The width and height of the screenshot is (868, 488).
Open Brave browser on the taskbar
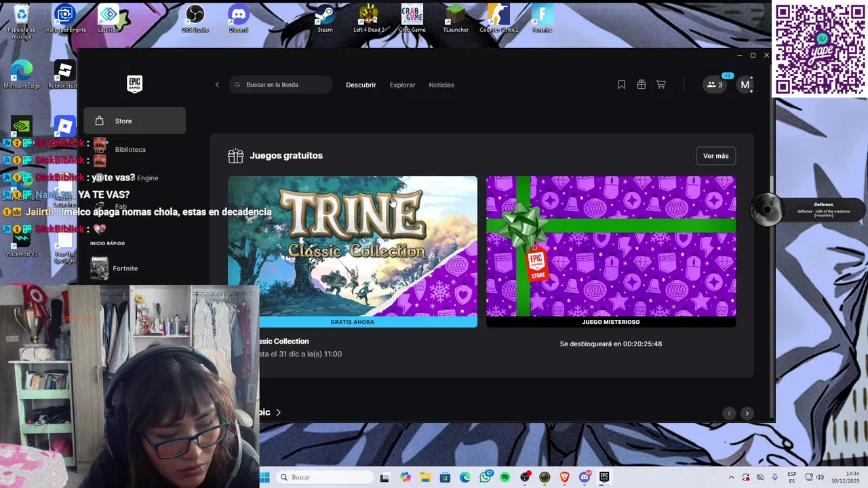pyautogui.click(x=565, y=477)
